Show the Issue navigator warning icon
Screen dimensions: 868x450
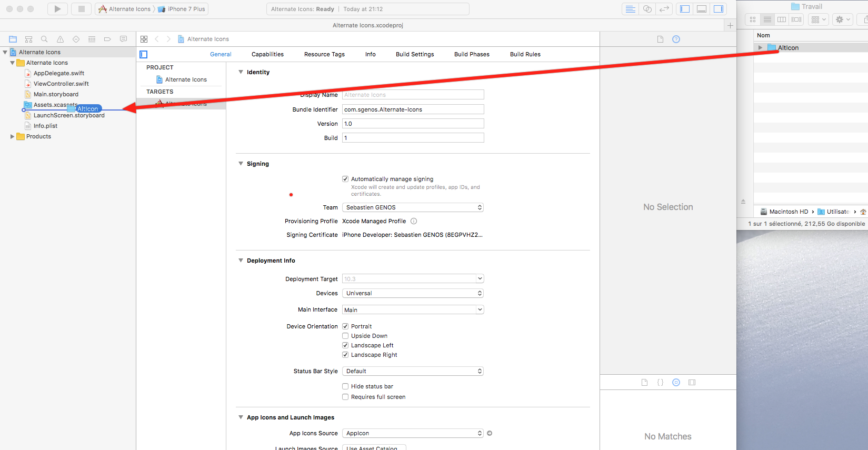tap(60, 39)
